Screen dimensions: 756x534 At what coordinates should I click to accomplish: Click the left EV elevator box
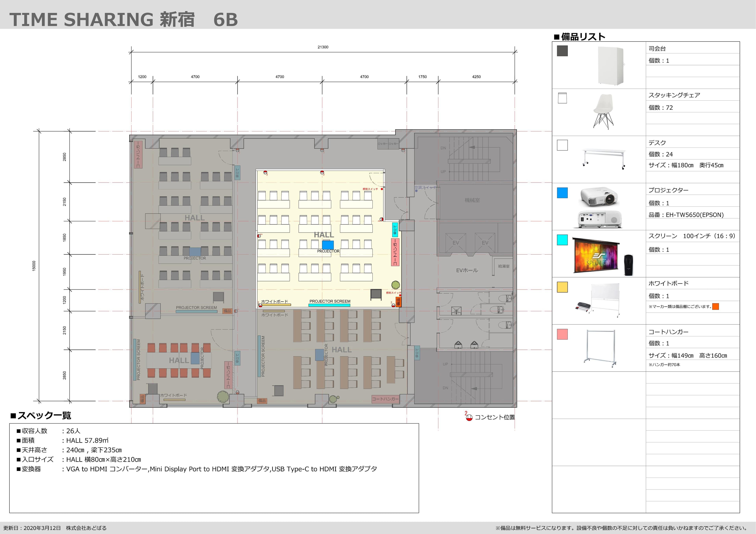click(x=456, y=243)
